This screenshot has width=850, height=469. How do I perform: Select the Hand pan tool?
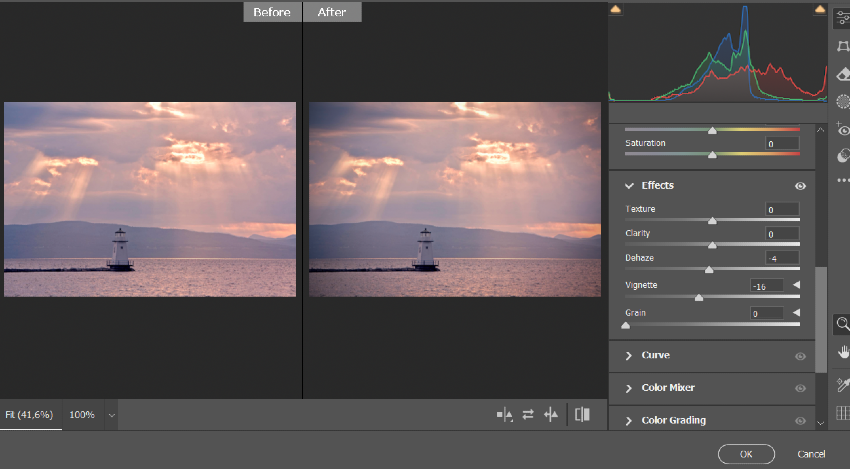click(x=843, y=351)
